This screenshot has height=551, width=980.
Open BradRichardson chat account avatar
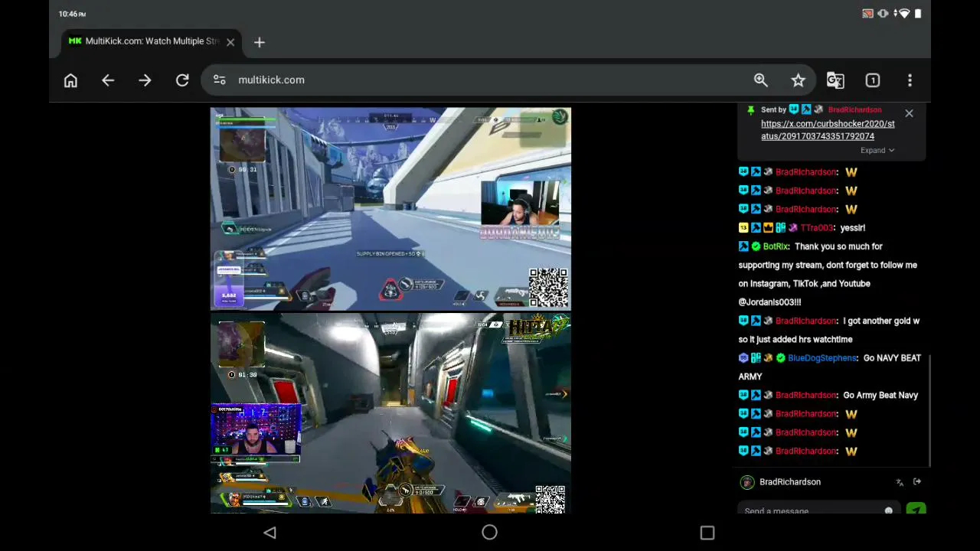[x=747, y=482]
